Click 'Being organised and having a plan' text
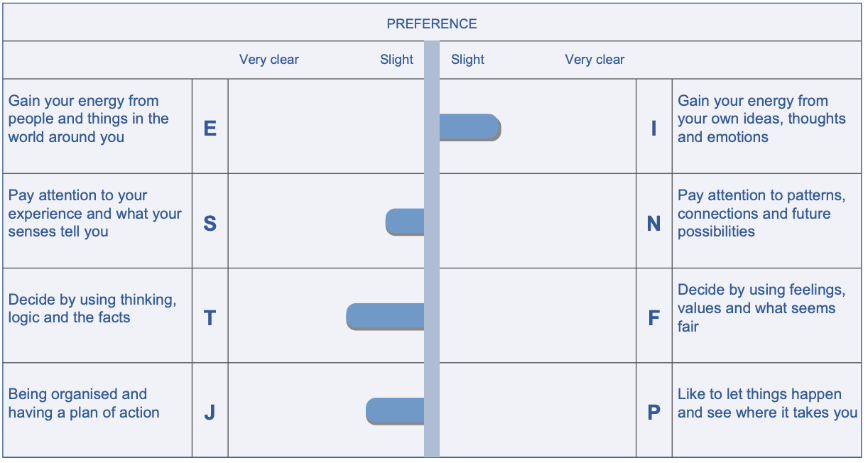Image resolution: width=868 pixels, height=463 pixels. (x=84, y=403)
